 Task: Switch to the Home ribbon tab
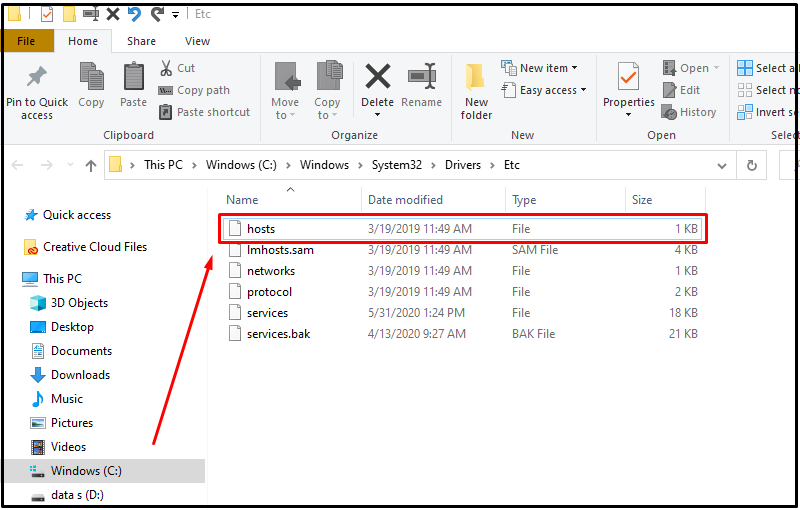[83, 41]
